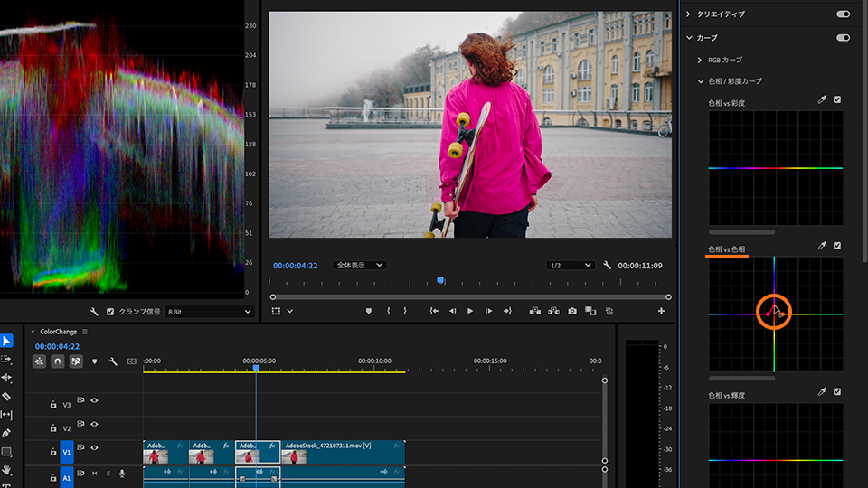Open Comparison View button

tap(590, 311)
